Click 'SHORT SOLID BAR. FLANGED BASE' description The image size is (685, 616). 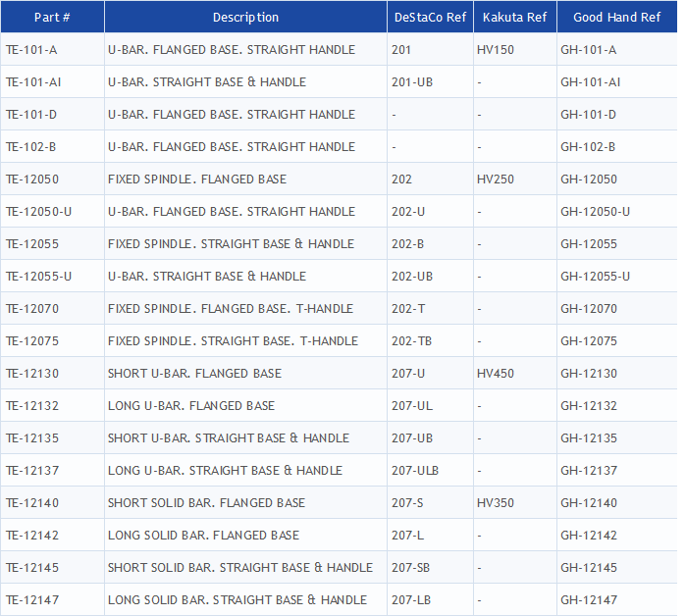click(x=207, y=502)
